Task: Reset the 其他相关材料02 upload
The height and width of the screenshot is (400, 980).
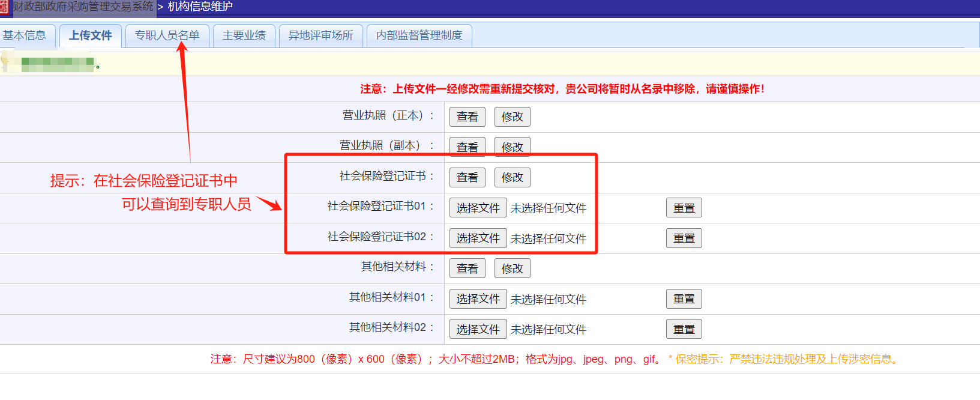Action: (x=684, y=329)
